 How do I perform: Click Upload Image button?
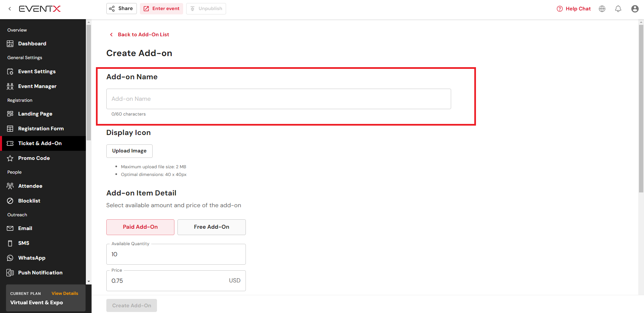coord(129,151)
